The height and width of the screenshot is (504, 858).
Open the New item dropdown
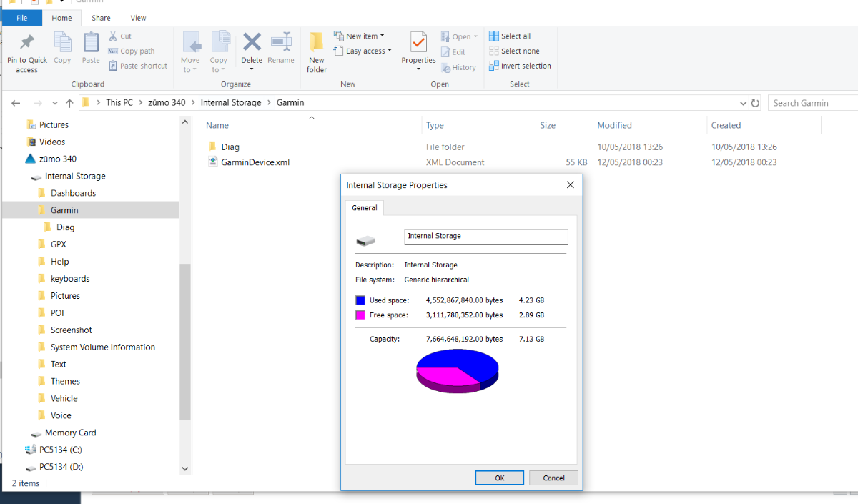pyautogui.click(x=360, y=36)
